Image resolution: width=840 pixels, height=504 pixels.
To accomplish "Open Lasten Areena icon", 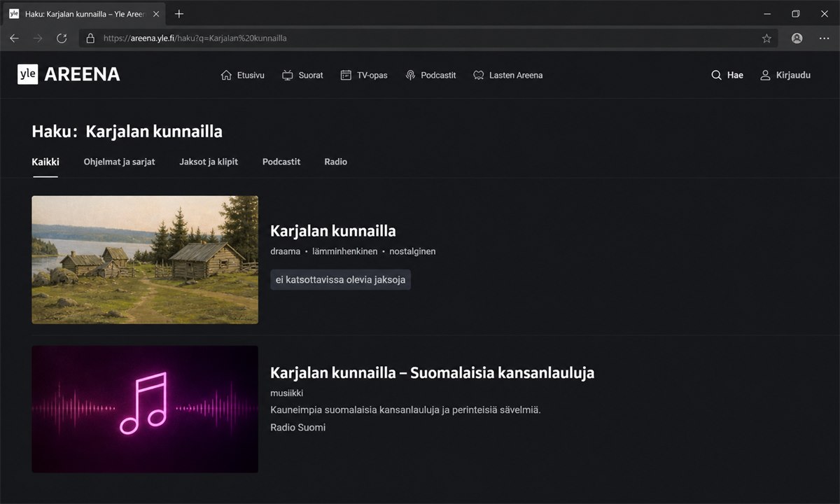I will tap(479, 75).
